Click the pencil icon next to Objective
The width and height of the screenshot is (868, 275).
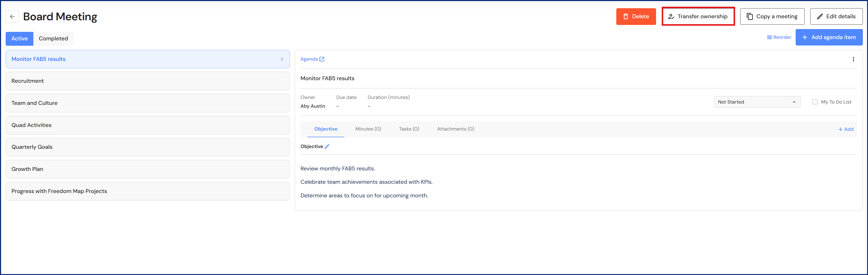click(x=327, y=146)
